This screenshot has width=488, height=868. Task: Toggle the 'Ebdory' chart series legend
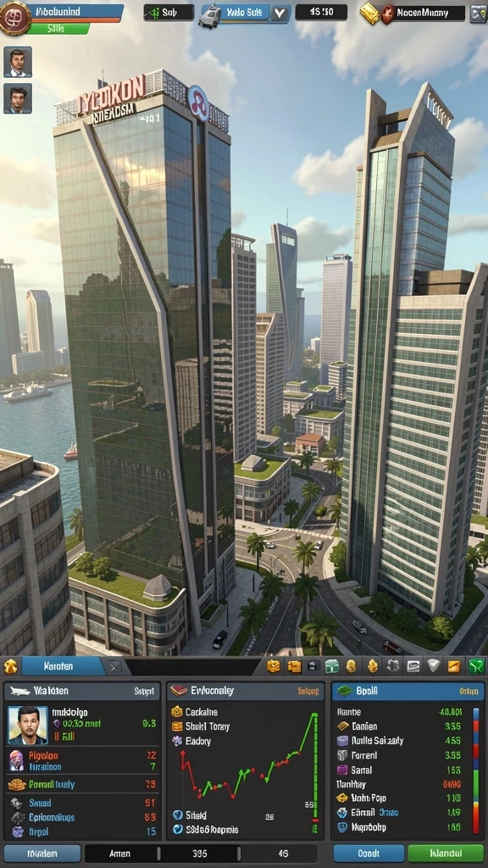tap(191, 741)
